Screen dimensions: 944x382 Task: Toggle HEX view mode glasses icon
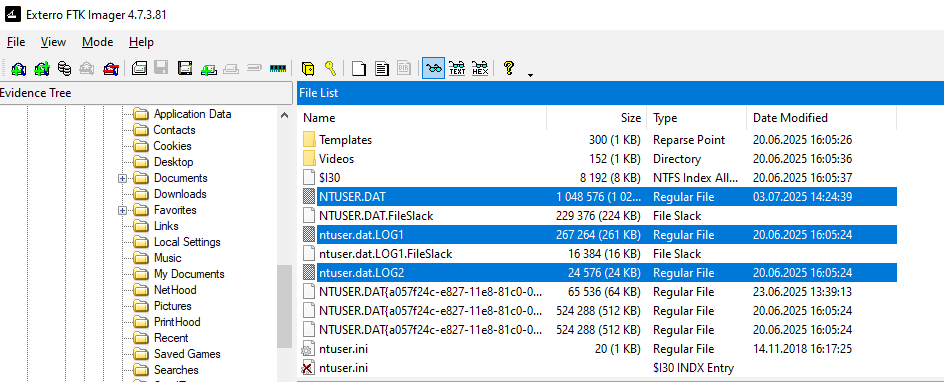point(480,69)
